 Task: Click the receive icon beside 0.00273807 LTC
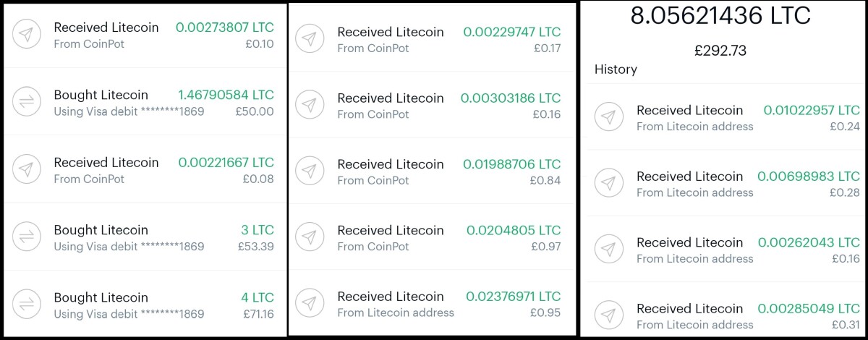[27, 35]
